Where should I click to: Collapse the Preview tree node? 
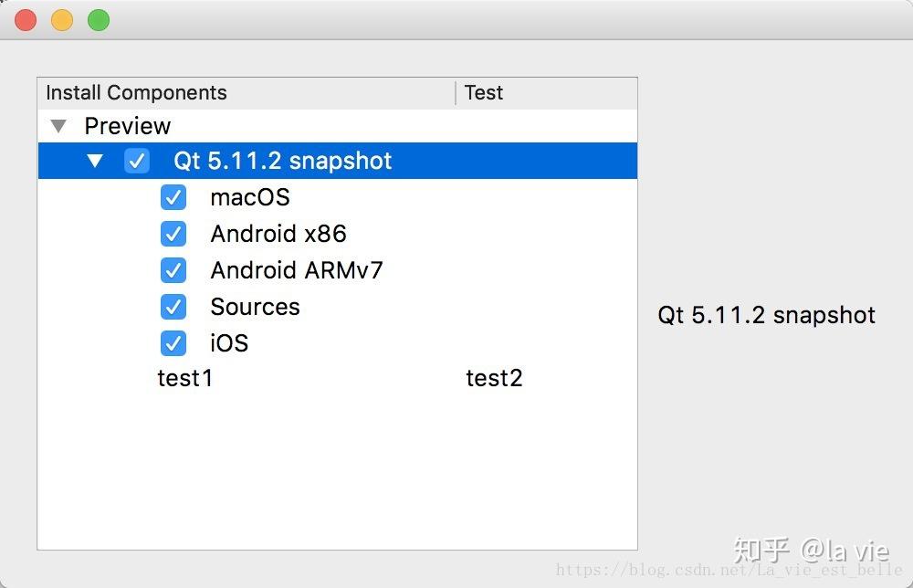click(x=59, y=126)
